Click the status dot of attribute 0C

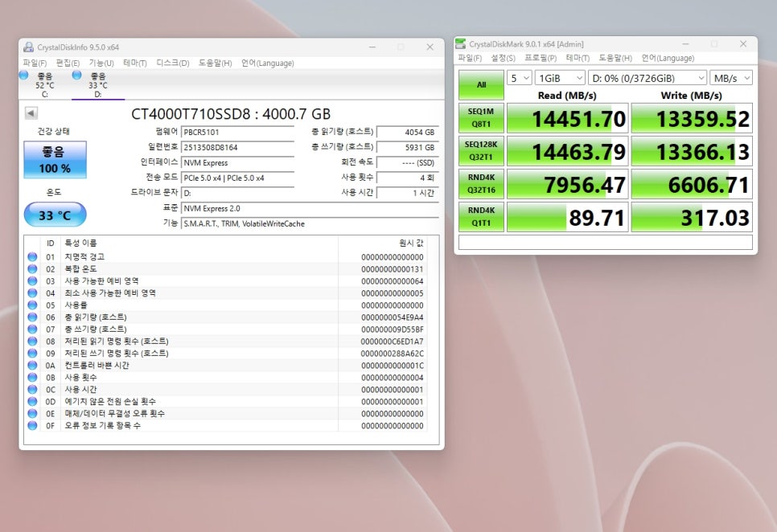tap(33, 389)
